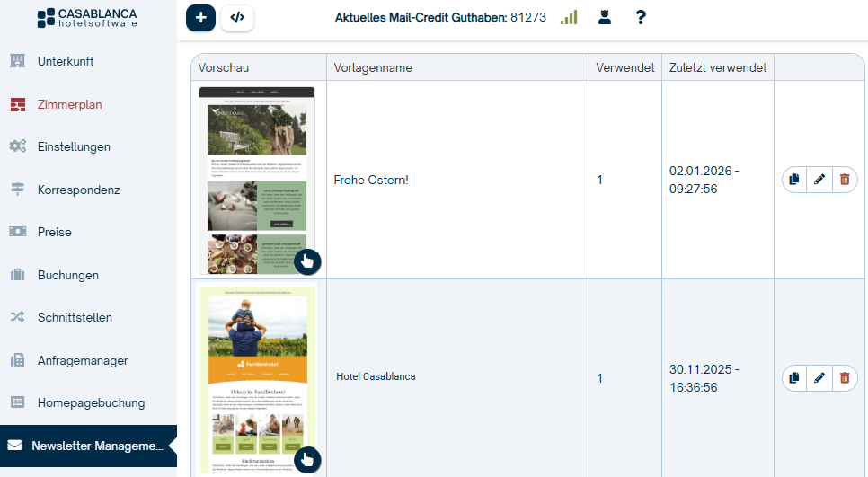Viewport: 868px width, 477px height.
Task: Delete the Frohe Ostern! template
Action: tap(844, 180)
